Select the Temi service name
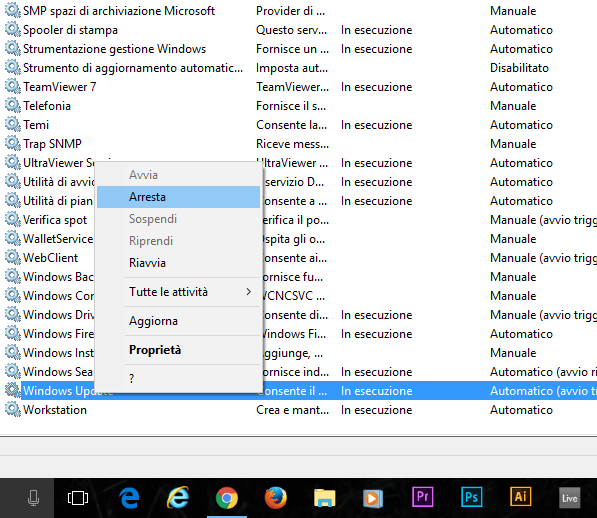This screenshot has width=597, height=518. point(36,125)
